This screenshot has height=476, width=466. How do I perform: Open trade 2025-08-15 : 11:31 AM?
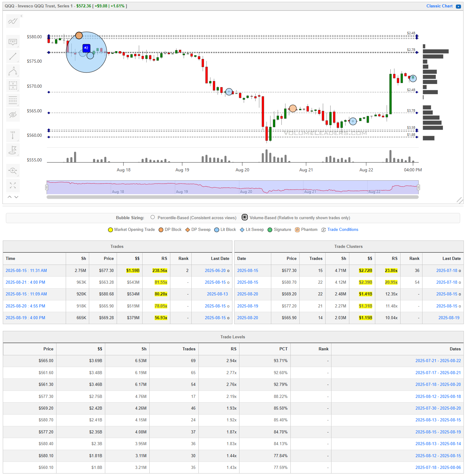pyautogui.click(x=26, y=270)
